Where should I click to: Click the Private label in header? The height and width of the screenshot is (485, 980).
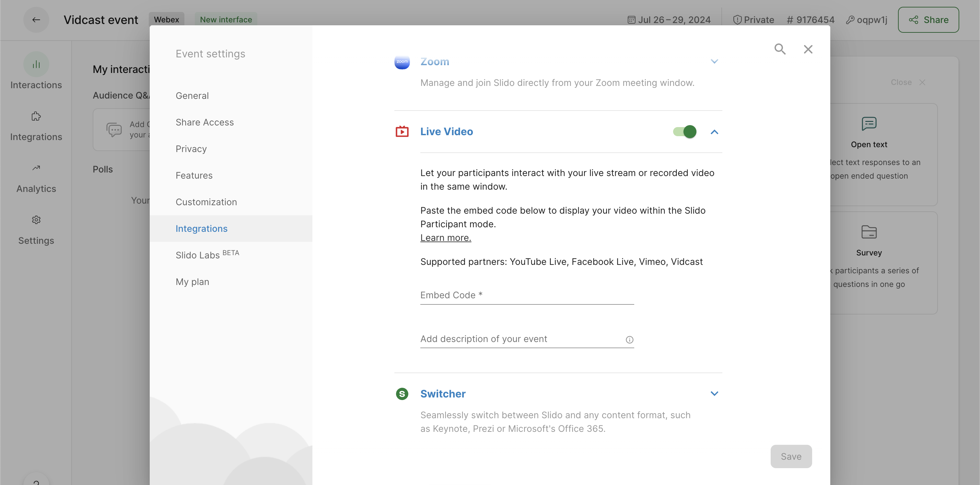coord(759,20)
